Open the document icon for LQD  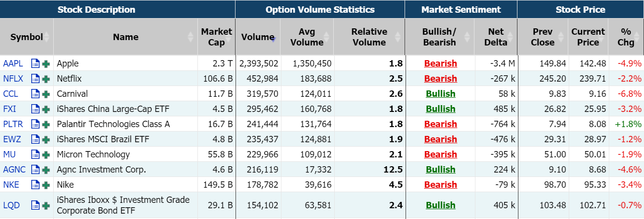(x=35, y=205)
